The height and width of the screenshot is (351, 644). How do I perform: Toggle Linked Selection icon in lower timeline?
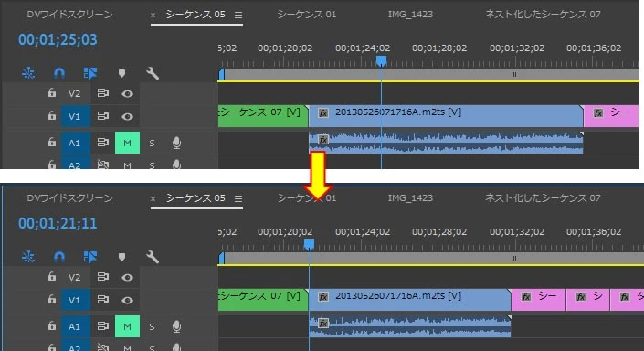click(90, 257)
